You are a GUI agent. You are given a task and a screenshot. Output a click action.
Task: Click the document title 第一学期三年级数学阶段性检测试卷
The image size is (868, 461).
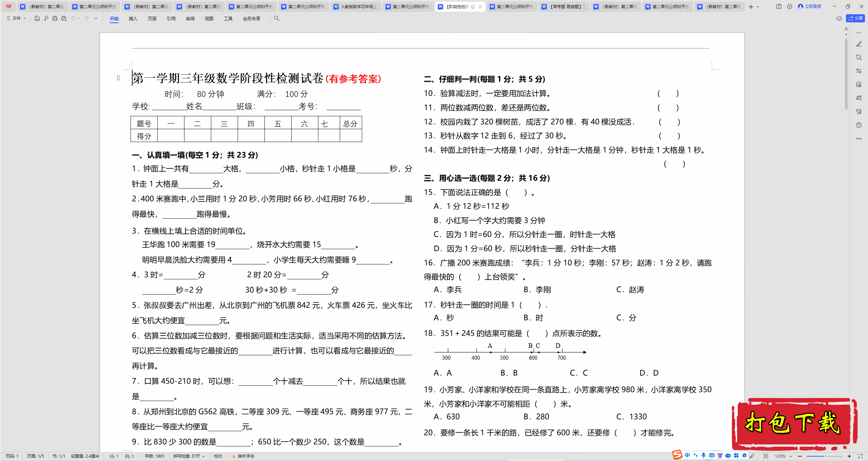click(228, 78)
